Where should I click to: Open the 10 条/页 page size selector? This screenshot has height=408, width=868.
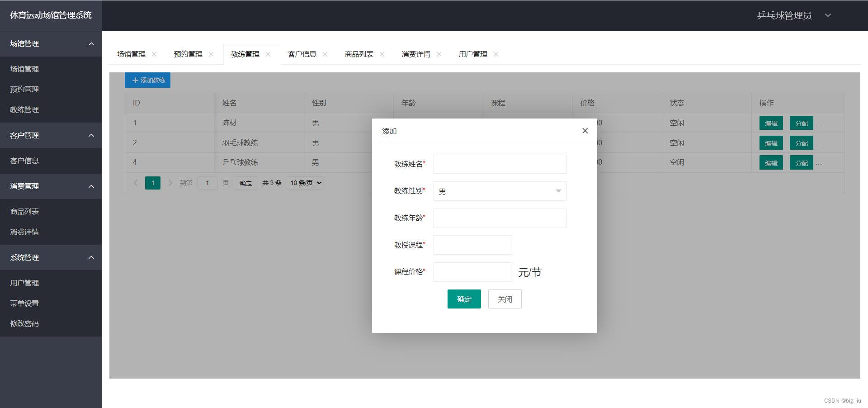click(x=306, y=183)
